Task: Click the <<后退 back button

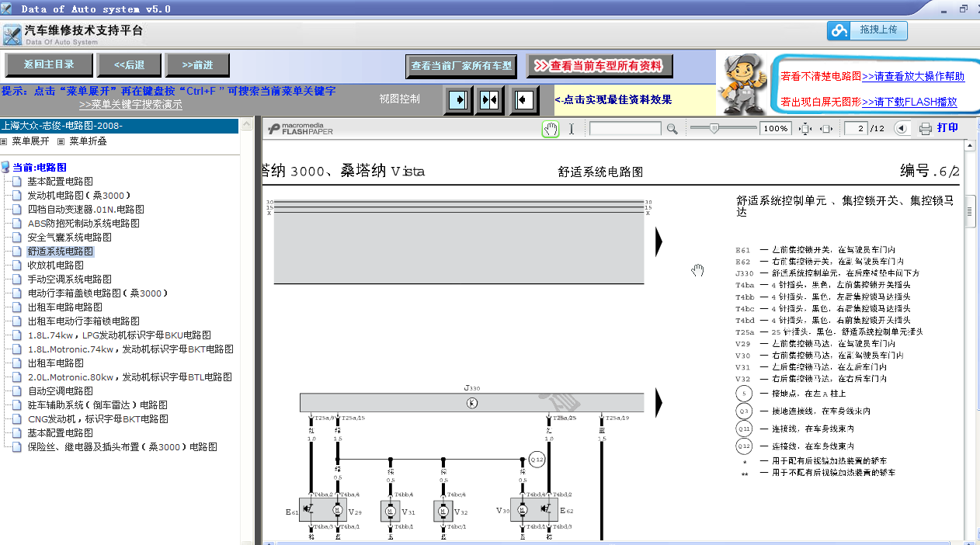Action: click(130, 64)
